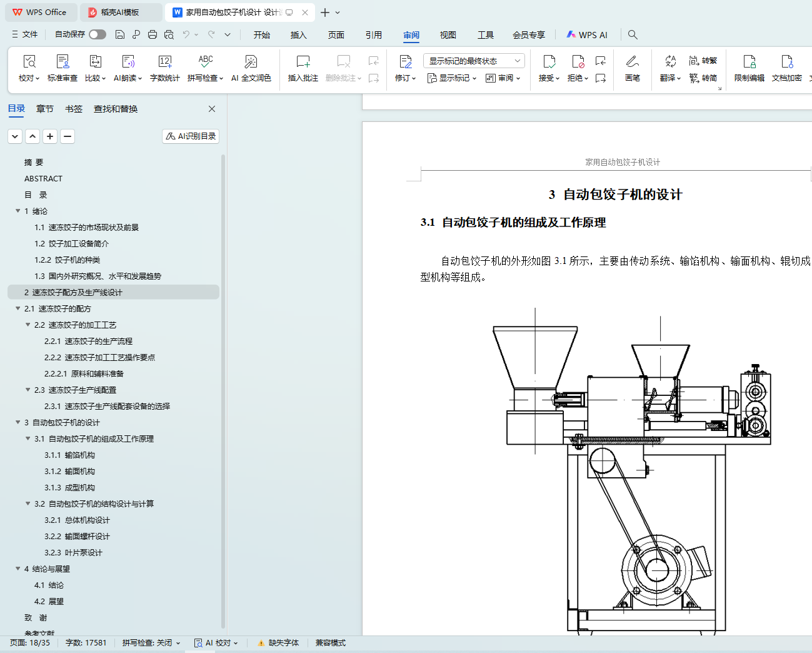Collapse the 1 绪论 tree node
The image size is (812, 653).
[x=18, y=211]
